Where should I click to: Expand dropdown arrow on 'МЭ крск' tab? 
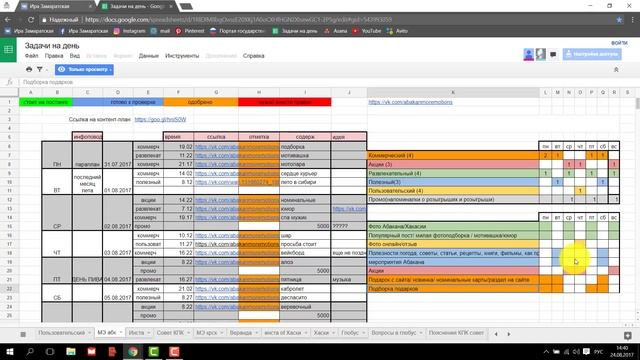pos(222,333)
